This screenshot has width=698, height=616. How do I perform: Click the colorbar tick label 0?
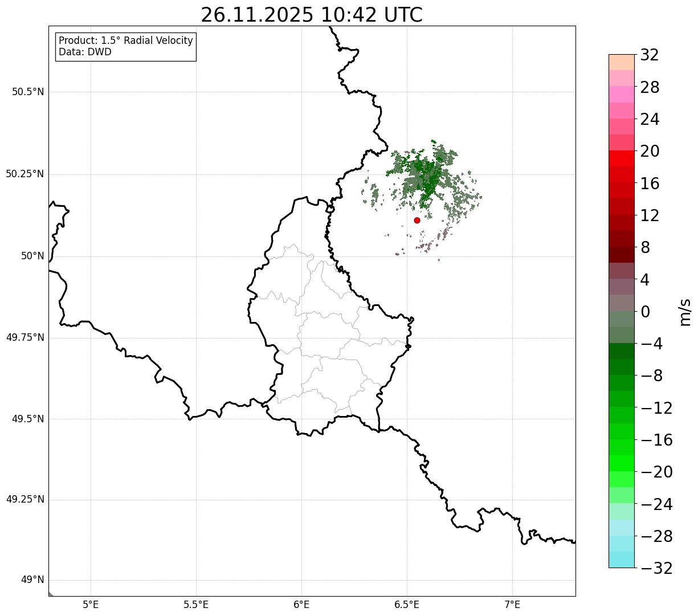(645, 312)
